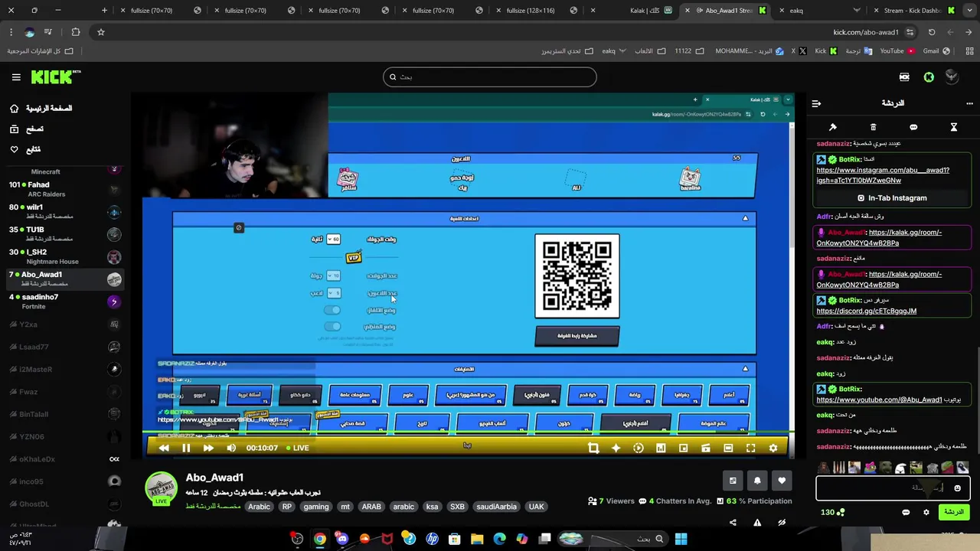
Task: Send chat message with the green button
Action: tap(954, 512)
